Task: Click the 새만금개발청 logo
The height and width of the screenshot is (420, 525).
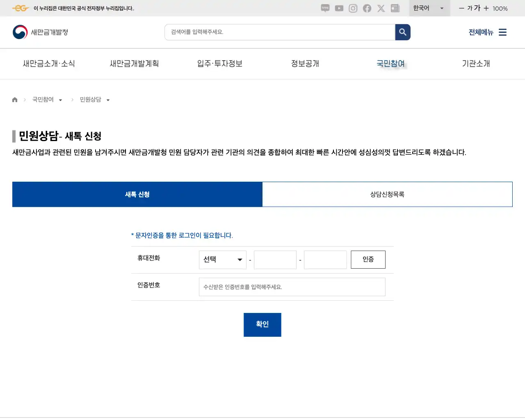Action: tap(40, 32)
